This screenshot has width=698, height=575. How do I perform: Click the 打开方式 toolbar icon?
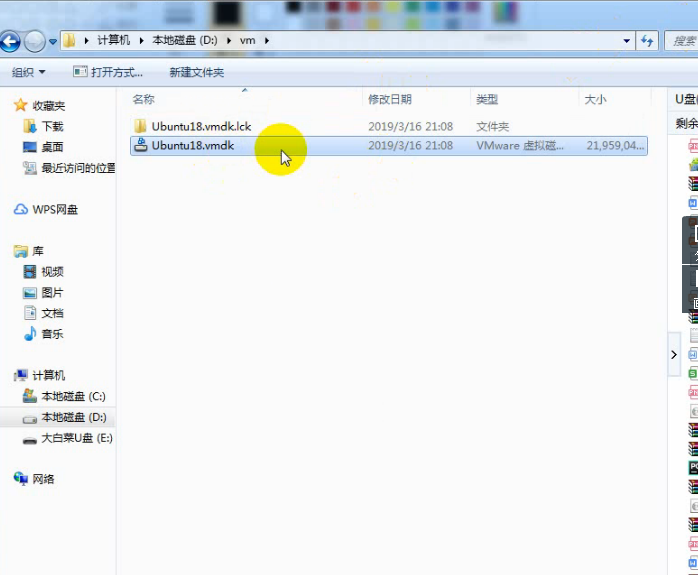(80, 71)
